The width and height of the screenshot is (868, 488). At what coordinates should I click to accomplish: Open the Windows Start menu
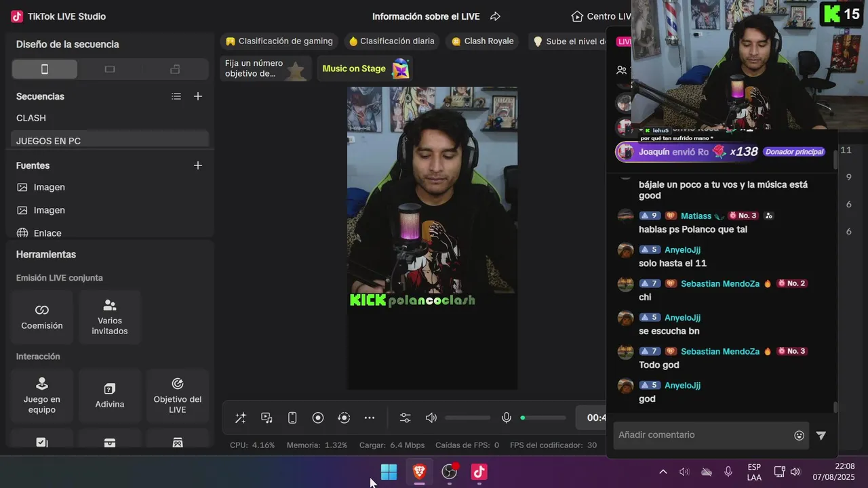coord(389,472)
